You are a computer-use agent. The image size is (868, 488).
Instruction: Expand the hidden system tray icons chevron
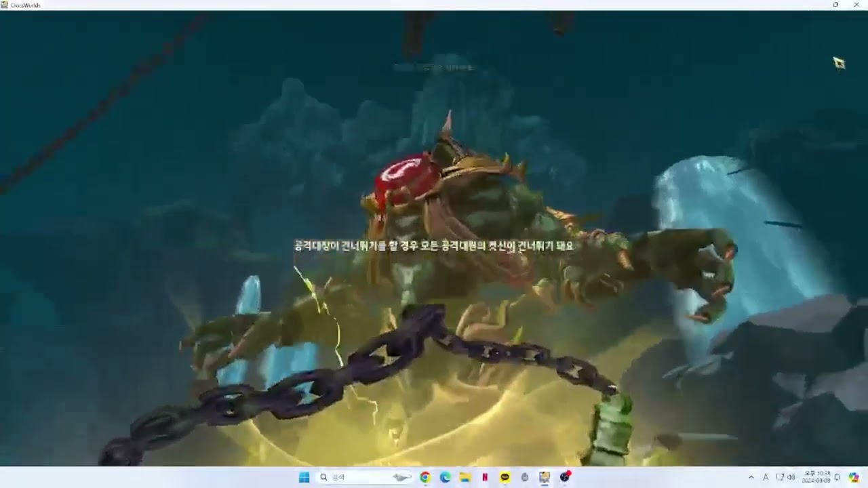(751, 477)
